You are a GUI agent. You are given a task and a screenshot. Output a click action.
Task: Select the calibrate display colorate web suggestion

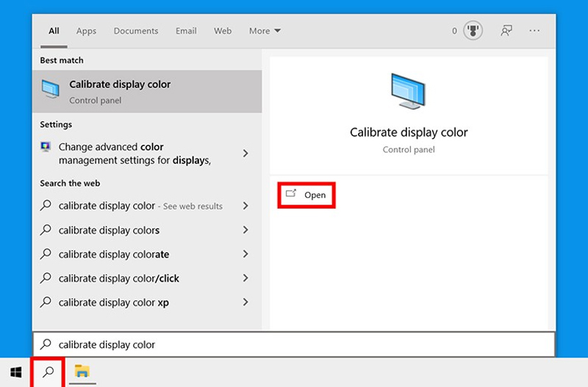click(x=147, y=254)
